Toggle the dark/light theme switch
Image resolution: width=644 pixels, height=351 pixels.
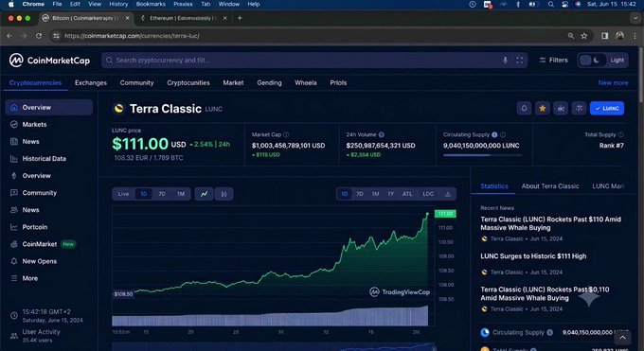[x=591, y=60]
